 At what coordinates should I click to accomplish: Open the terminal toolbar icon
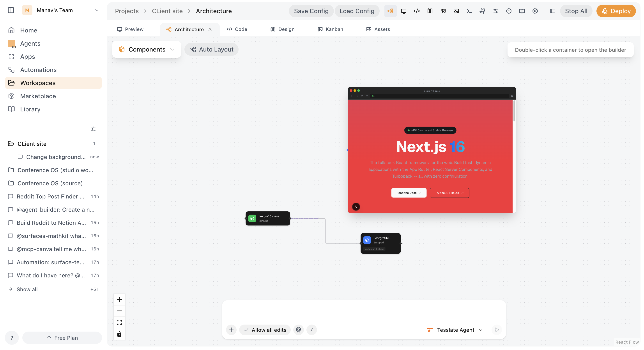[469, 11]
